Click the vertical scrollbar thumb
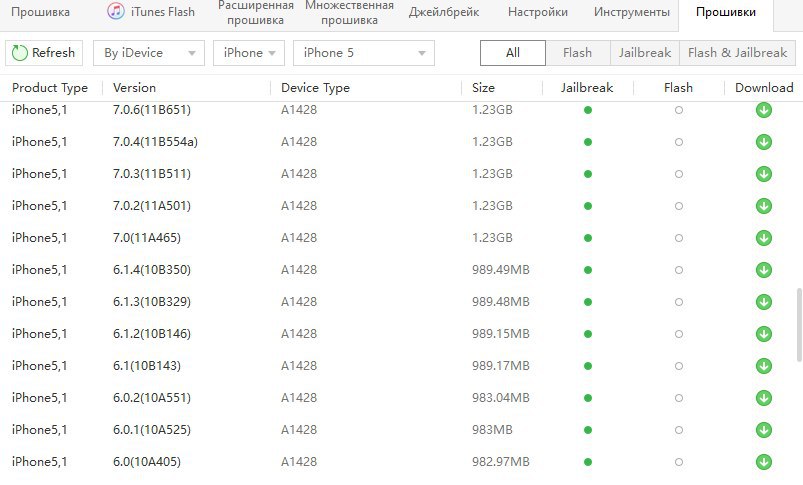Viewport: 803px width, 485px height. [x=799, y=325]
